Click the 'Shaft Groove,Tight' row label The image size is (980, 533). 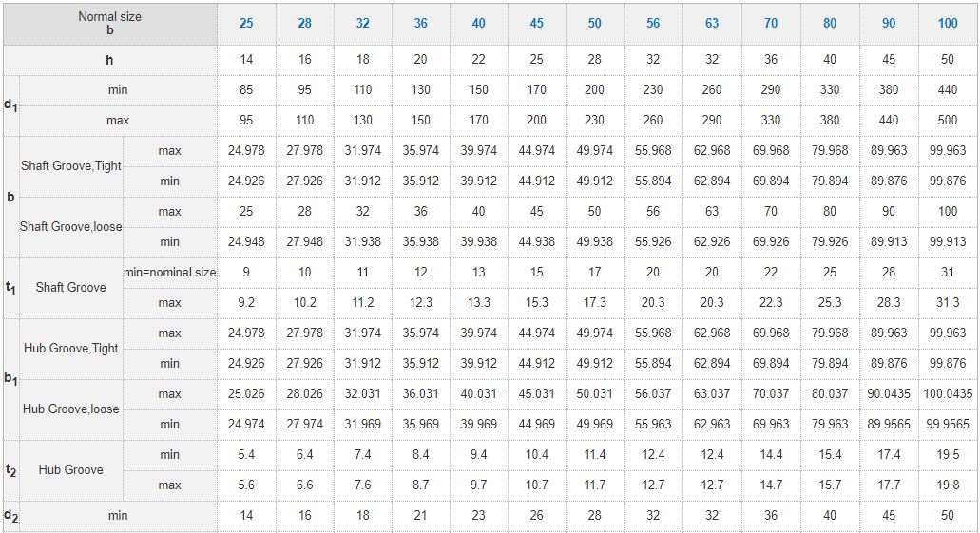coord(71,165)
